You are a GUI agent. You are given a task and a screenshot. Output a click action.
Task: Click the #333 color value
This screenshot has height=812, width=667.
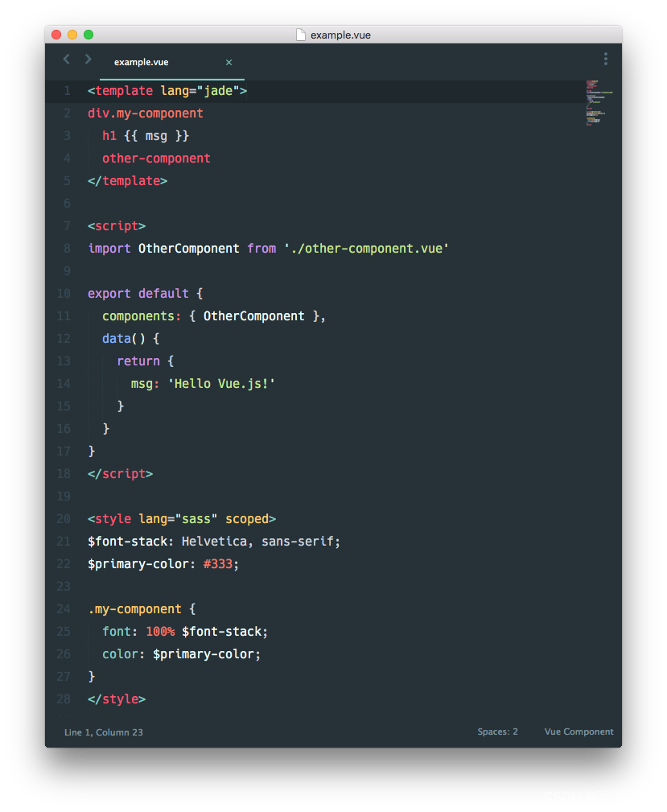click(218, 564)
